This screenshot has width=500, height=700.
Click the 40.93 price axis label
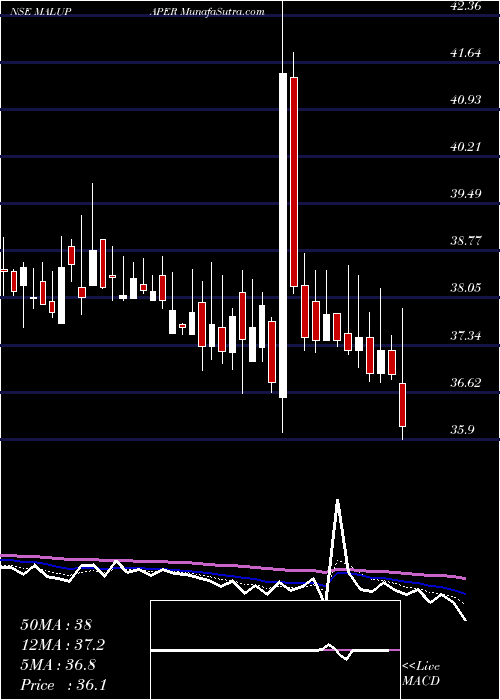click(466, 100)
